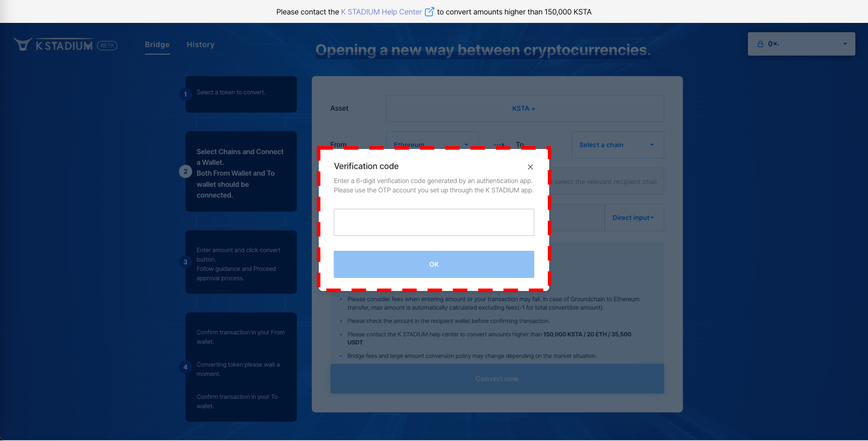Open the KSTA asset dropdown
Screen dimensions: 868x441
523,108
